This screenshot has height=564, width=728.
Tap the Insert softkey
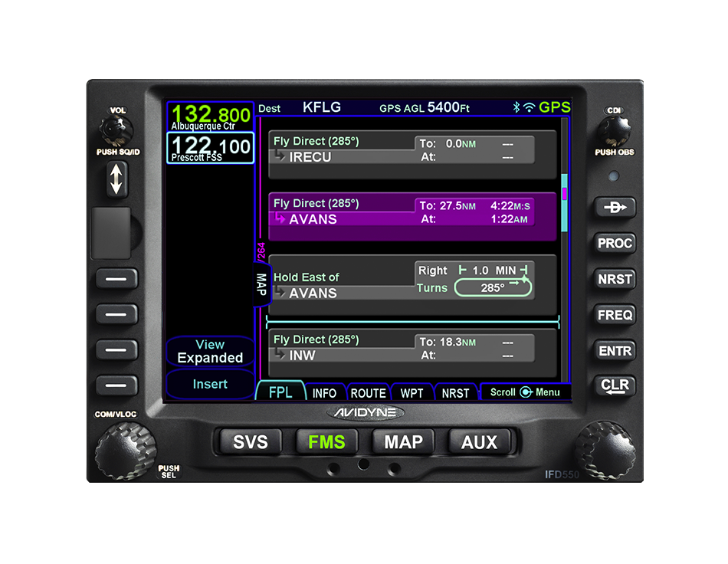click(210, 384)
